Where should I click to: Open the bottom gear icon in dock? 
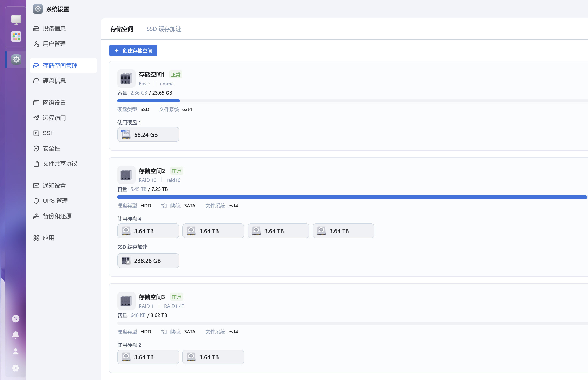point(15,368)
